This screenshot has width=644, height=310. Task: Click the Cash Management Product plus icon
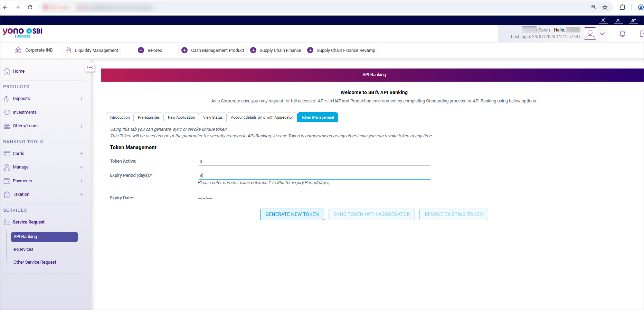[184, 50]
